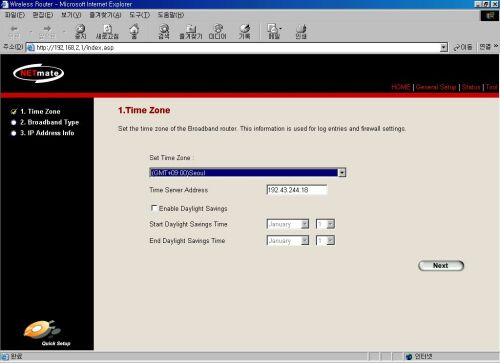
Task: Open the Set Time Zone dropdown
Action: pyautogui.click(x=248, y=172)
